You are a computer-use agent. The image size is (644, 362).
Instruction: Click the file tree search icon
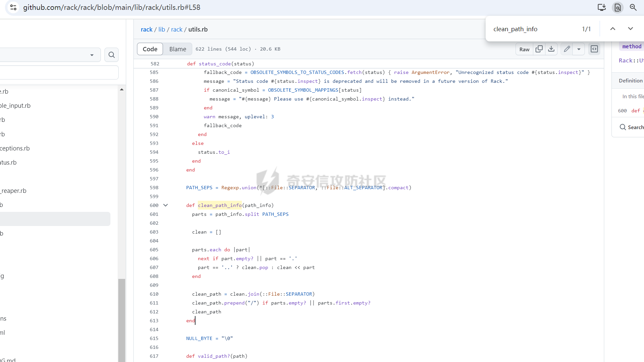[111, 55]
